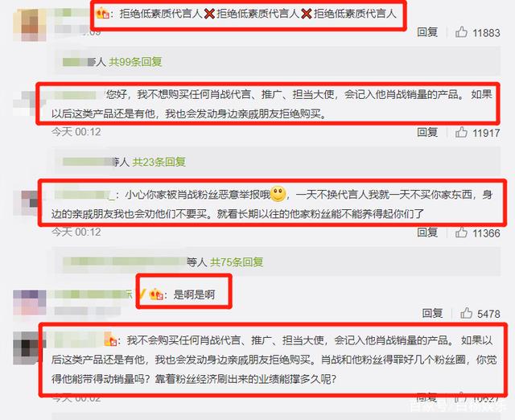Click thumbs-up icon beside 11917
Viewport: 515px width, 420px height.
pyautogui.click(x=461, y=132)
